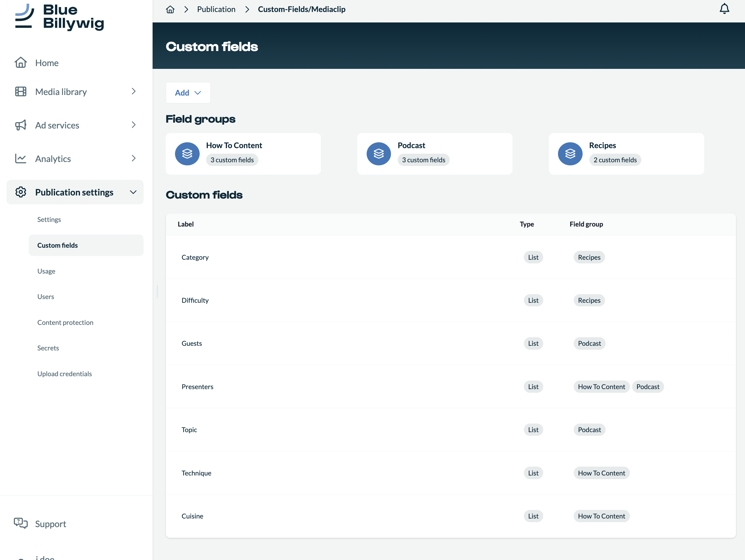
Task: Click the Presenters row label
Action: pos(197,387)
